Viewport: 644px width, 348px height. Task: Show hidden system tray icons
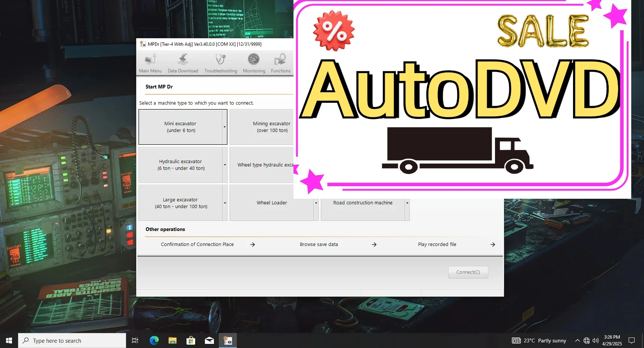pos(577,340)
